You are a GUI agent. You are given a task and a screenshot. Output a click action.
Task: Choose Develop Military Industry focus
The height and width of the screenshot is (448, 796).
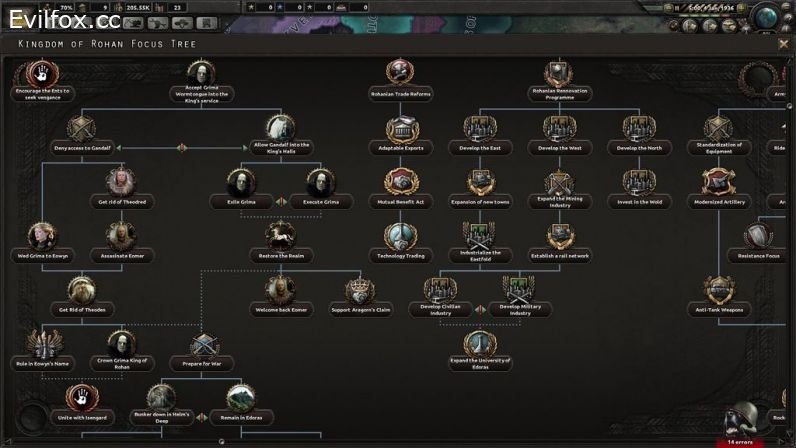520,310
